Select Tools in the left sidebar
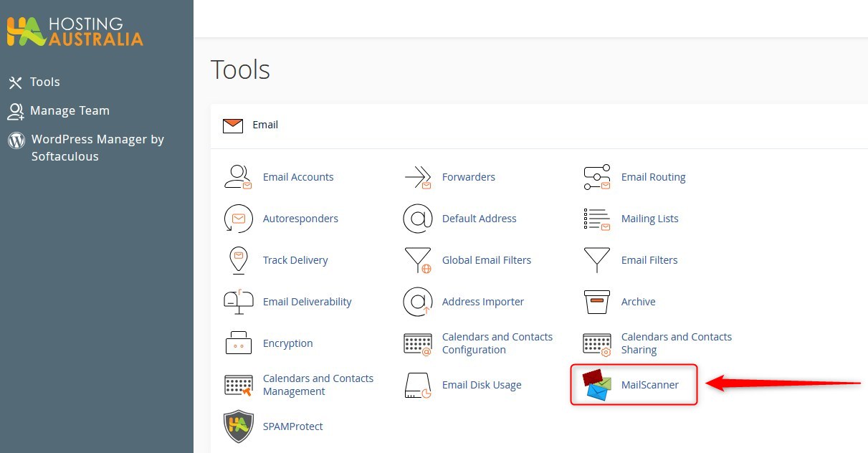 coord(44,82)
